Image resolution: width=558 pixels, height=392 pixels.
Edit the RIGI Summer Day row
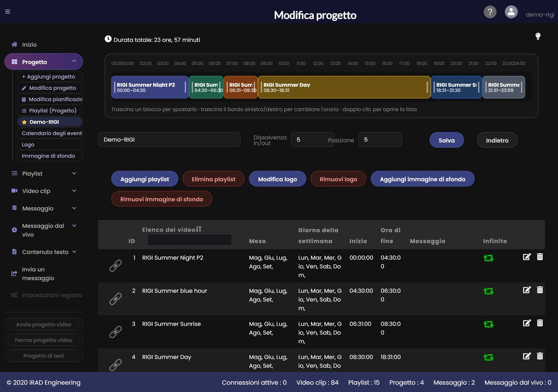point(527,356)
